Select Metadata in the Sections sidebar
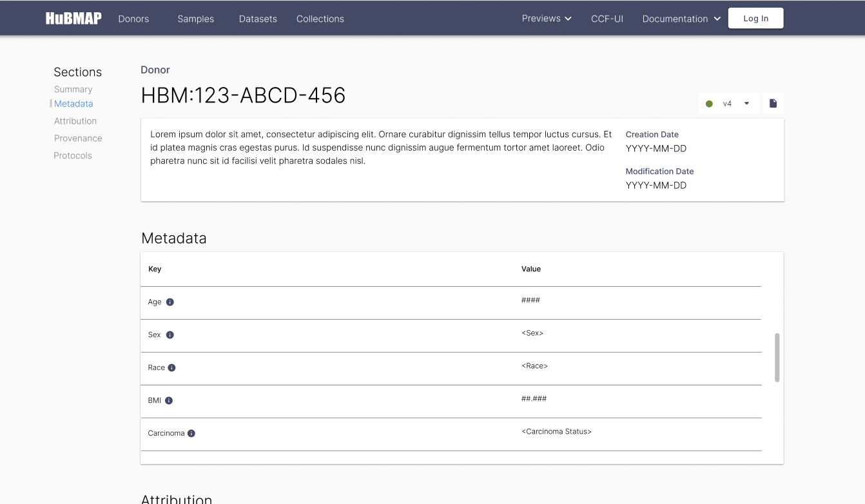The width and height of the screenshot is (865, 504). [73, 104]
